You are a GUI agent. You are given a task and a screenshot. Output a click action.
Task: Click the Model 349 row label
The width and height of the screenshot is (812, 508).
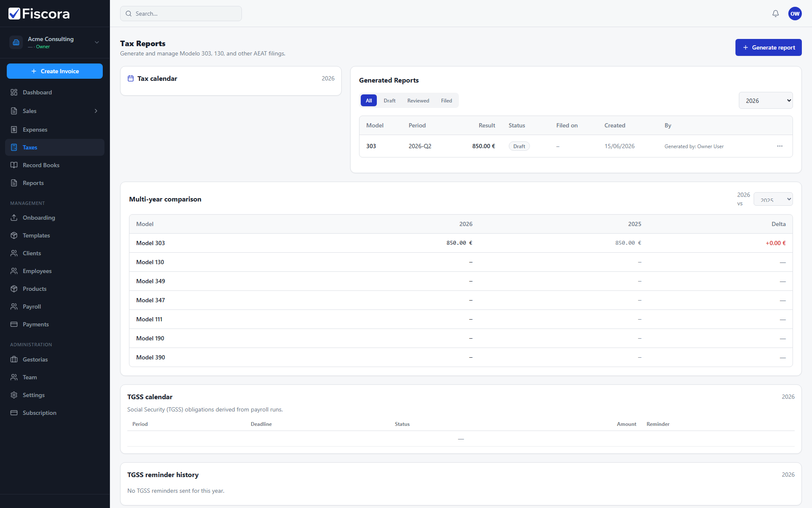151,281
